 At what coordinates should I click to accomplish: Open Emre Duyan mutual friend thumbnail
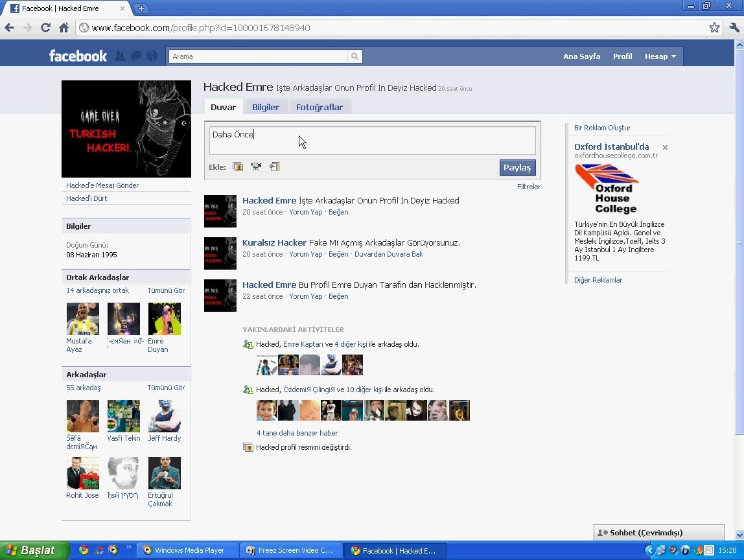164,319
